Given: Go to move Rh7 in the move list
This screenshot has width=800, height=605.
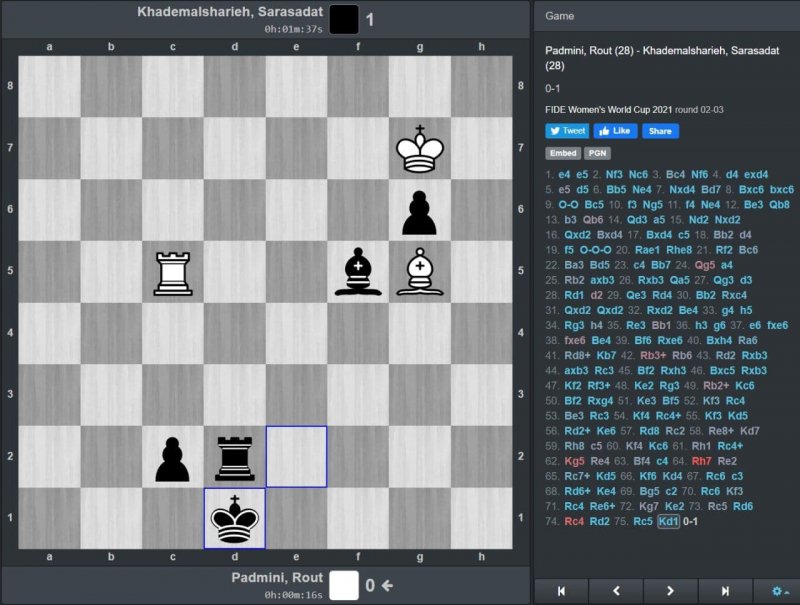Looking at the screenshot, I should [700, 461].
